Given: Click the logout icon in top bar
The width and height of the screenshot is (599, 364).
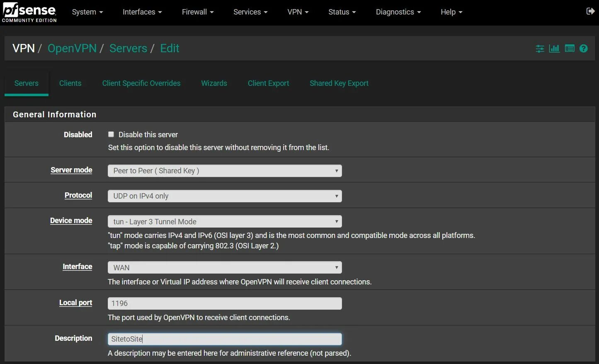Looking at the screenshot, I should coord(590,11).
